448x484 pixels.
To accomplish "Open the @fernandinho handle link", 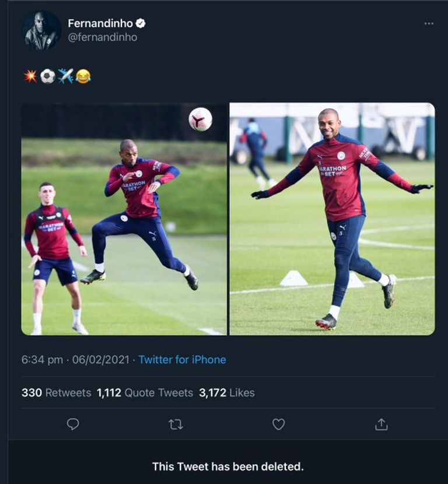I will click(x=103, y=37).
